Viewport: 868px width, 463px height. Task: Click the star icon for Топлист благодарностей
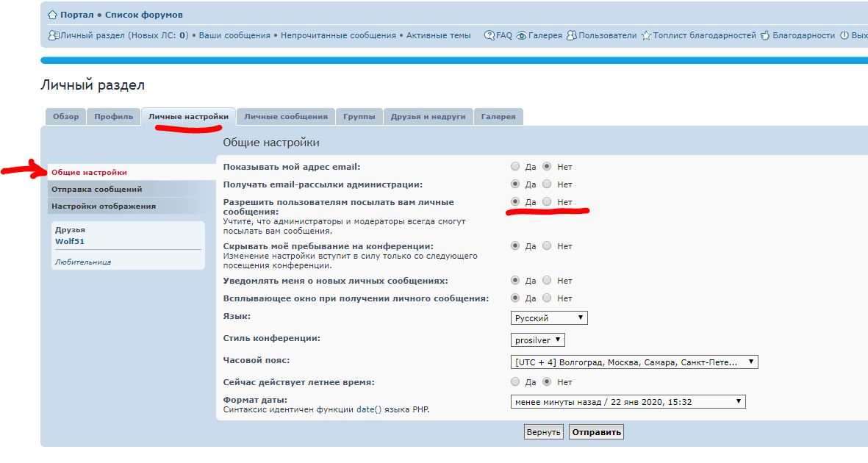[x=646, y=35]
